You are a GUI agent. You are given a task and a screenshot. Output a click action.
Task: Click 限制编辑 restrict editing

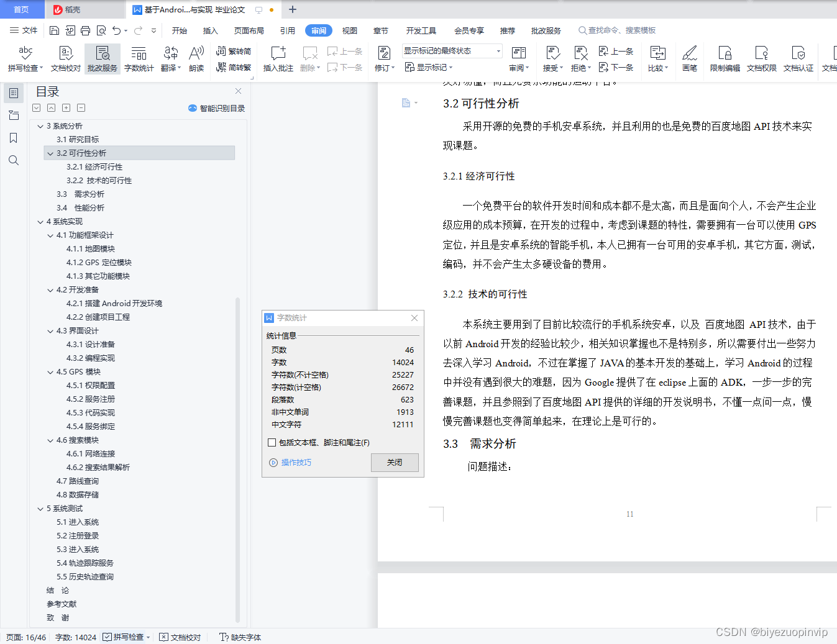click(725, 59)
